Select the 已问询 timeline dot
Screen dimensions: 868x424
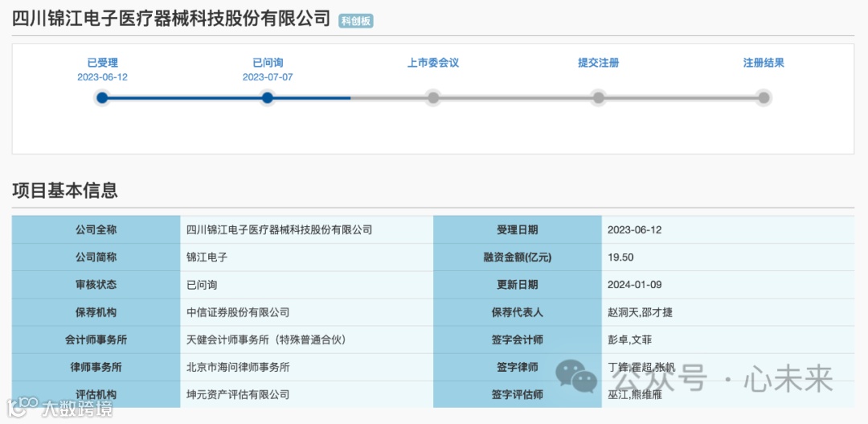click(x=268, y=98)
